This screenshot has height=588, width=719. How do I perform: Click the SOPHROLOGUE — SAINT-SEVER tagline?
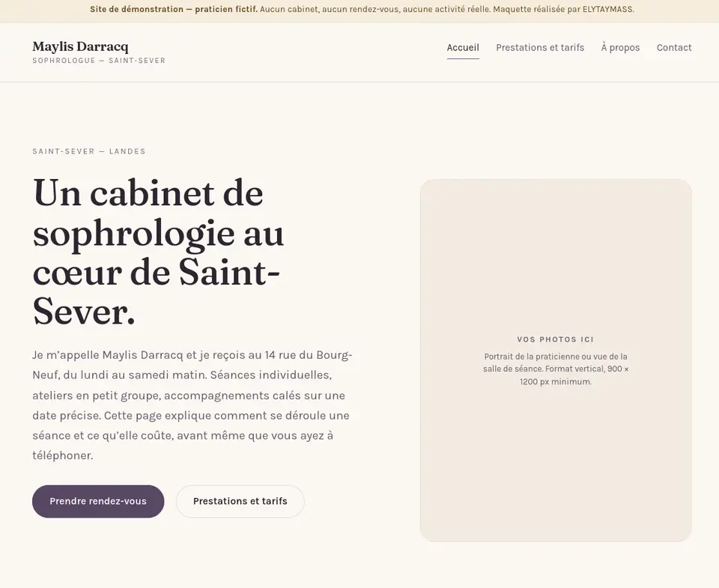pyautogui.click(x=99, y=61)
